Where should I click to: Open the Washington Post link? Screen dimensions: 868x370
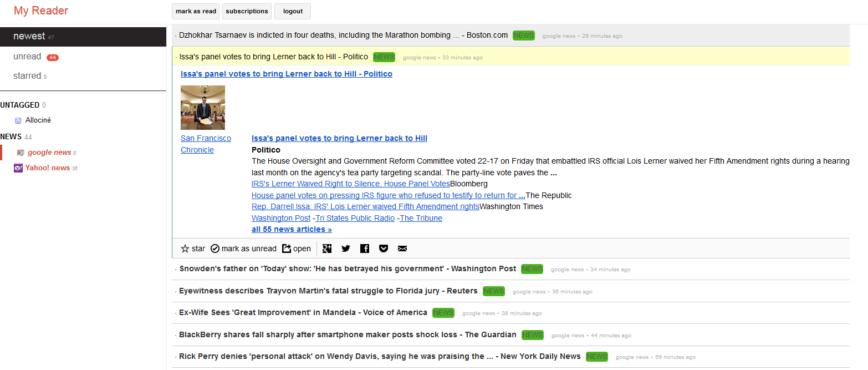pyautogui.click(x=281, y=218)
